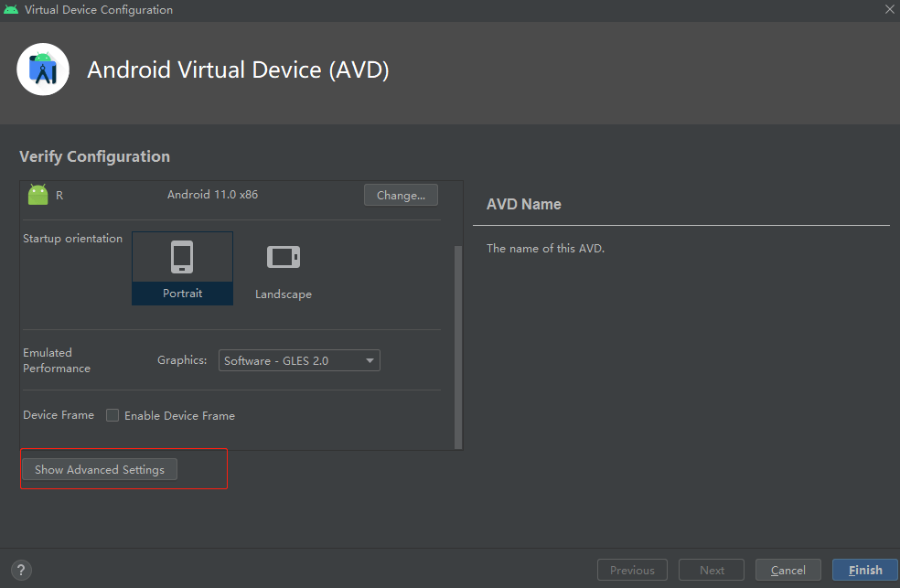Go back with the Previous button
Screen dimensions: 900x588
point(632,571)
